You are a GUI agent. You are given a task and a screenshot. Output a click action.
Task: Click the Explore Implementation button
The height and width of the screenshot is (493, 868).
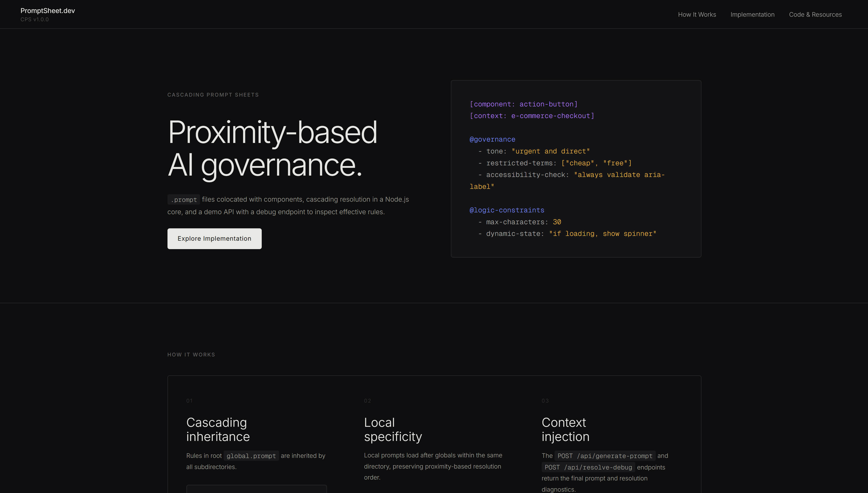tap(214, 239)
